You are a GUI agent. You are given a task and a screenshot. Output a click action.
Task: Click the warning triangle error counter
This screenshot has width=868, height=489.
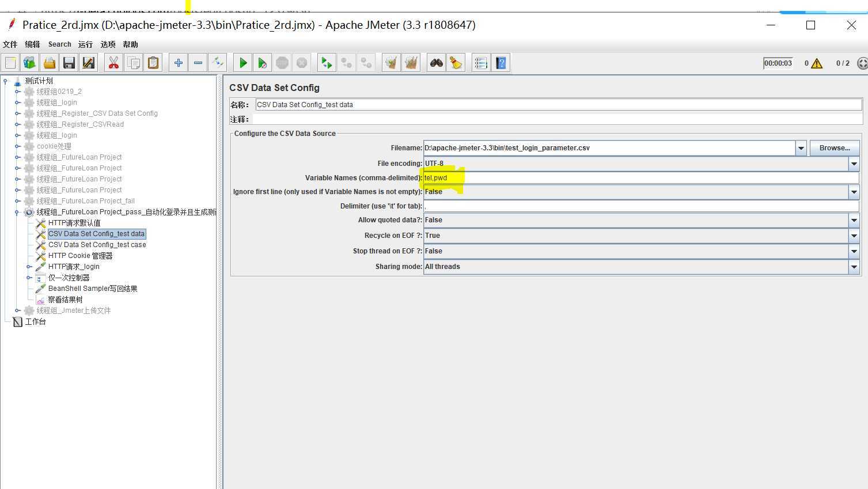[x=816, y=63]
